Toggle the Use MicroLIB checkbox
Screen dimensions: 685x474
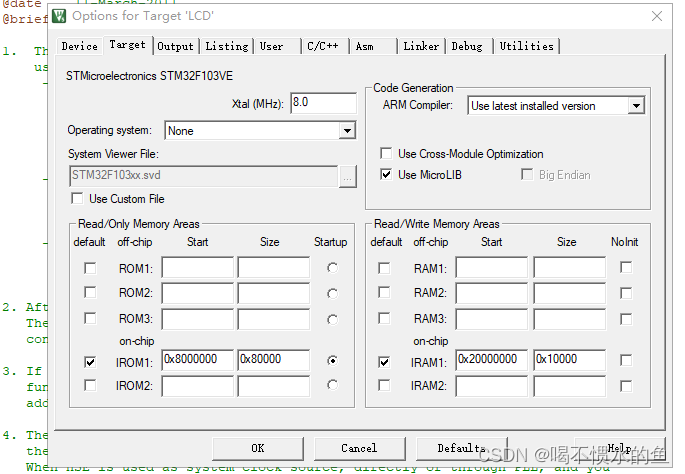click(386, 175)
